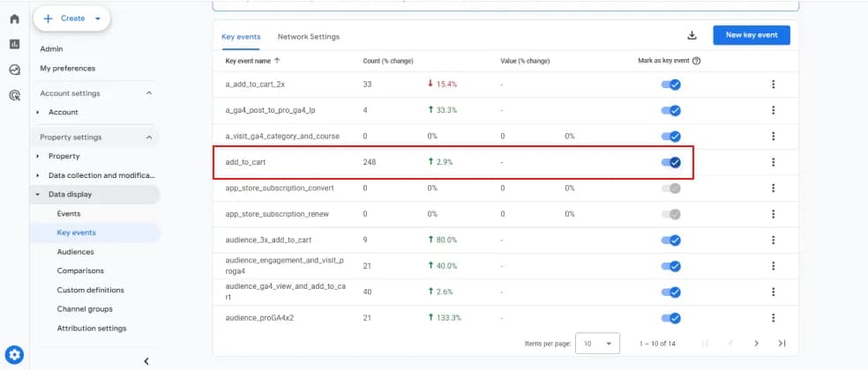
Task: Open the Create dropdown
Action: click(72, 18)
